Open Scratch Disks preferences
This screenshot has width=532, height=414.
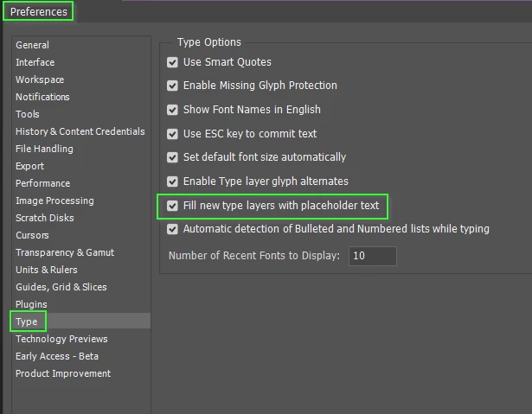click(x=45, y=218)
